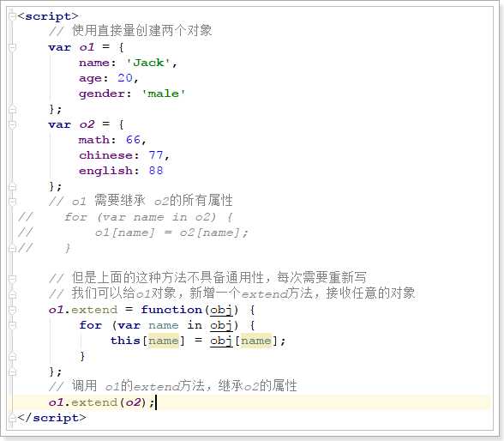The image size is (504, 441).
Task: Click the 'this' keyword
Action: pos(125,341)
